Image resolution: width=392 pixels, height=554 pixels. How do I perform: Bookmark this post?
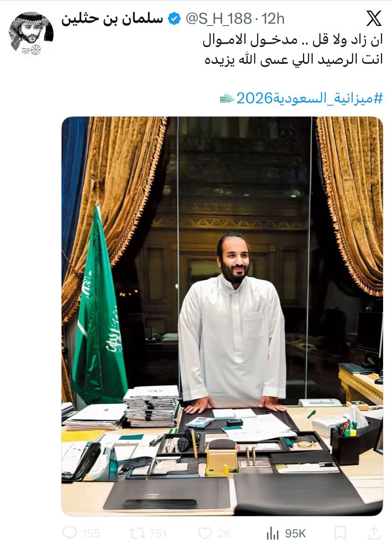click(340, 533)
